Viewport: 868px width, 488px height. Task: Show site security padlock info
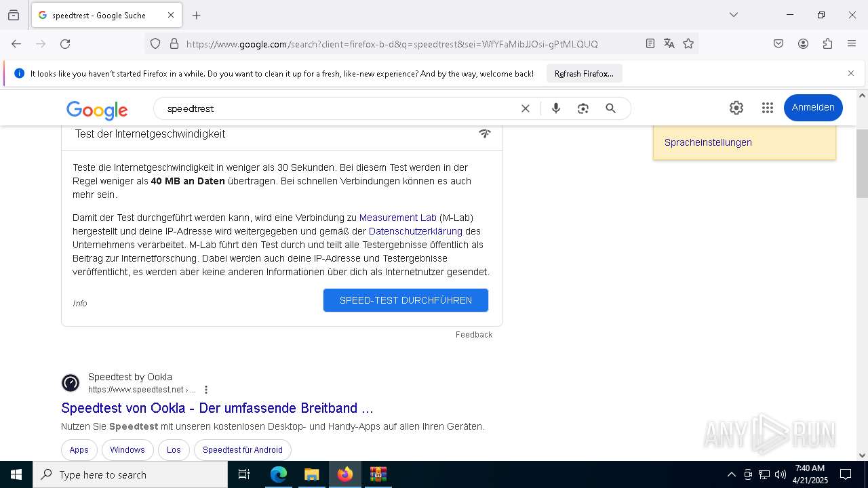coord(174,43)
